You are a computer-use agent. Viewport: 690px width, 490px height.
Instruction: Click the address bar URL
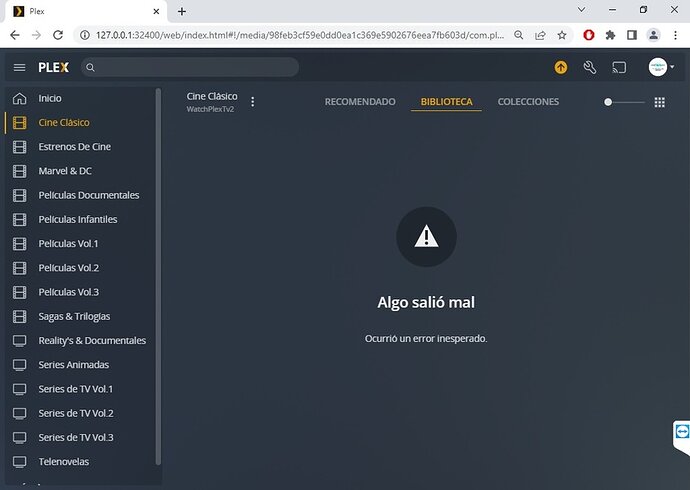[x=300, y=35]
